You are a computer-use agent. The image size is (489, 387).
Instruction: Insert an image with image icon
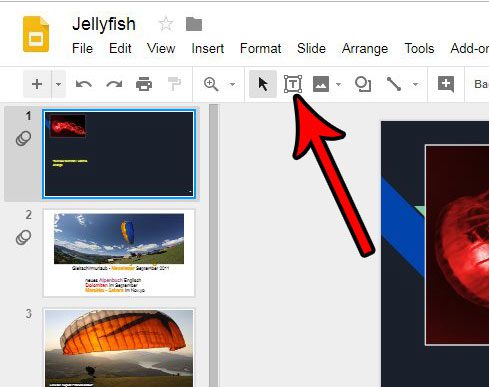click(x=321, y=84)
